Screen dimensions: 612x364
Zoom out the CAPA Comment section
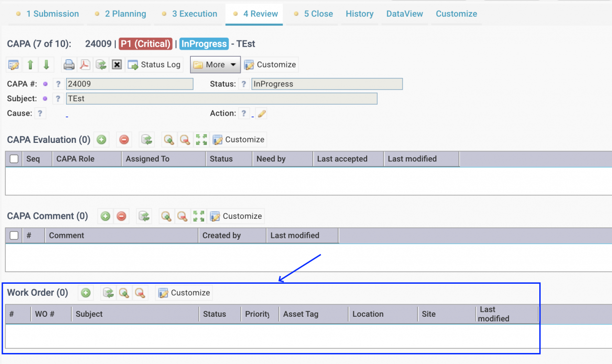pyautogui.click(x=182, y=216)
